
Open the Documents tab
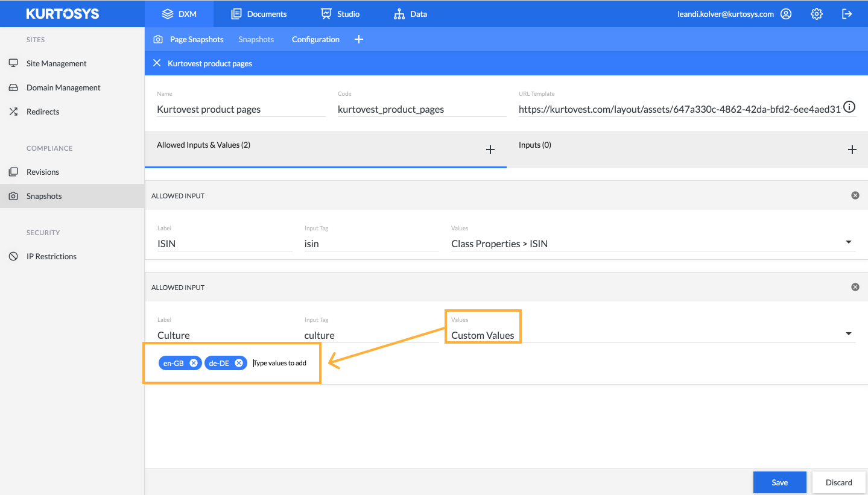click(259, 13)
